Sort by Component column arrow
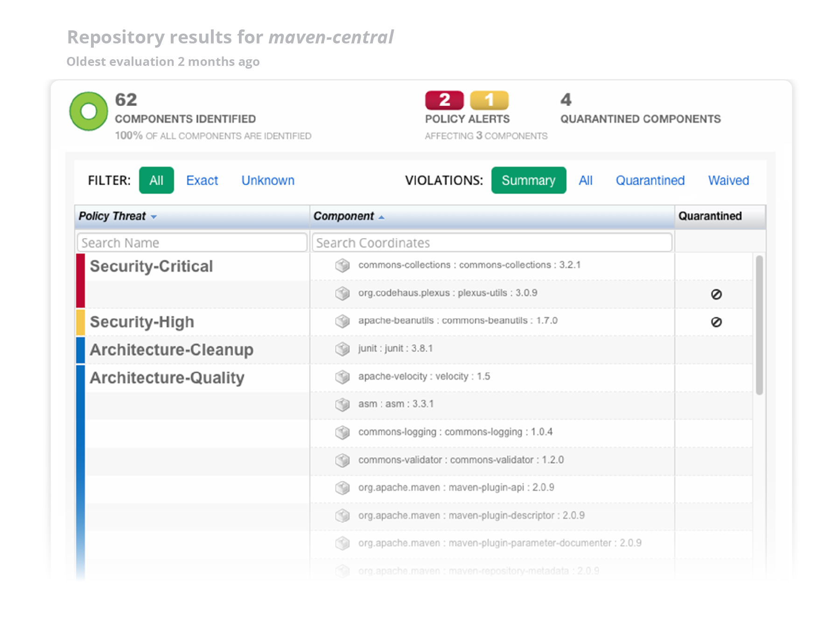840x643 pixels. pyautogui.click(x=381, y=217)
